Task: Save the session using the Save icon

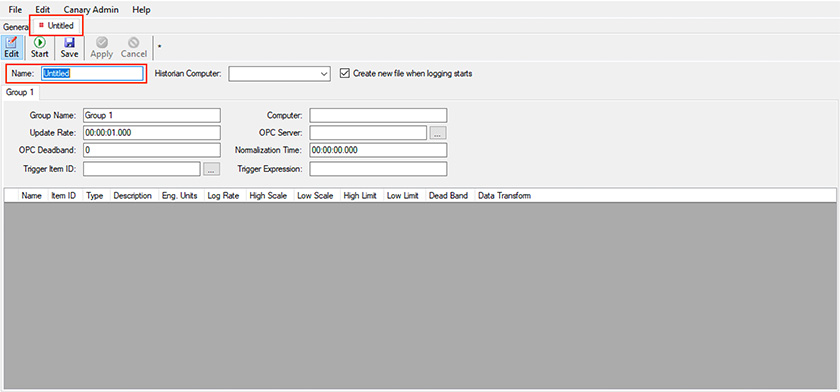Action: coord(69,48)
